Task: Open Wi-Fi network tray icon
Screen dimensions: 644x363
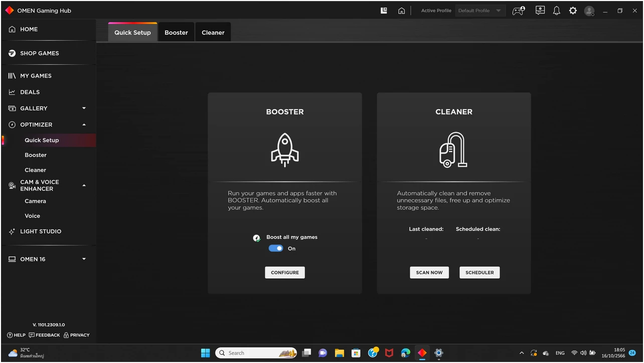Action: tap(574, 353)
